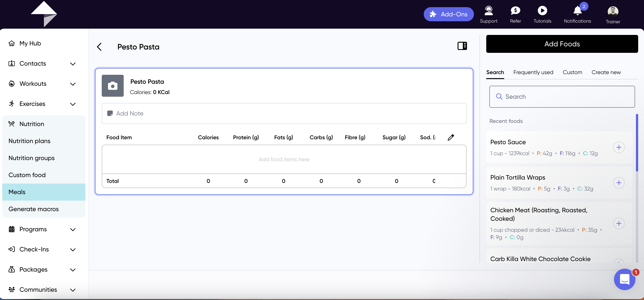Image resolution: width=644 pixels, height=300 pixels.
Task: Expand the Packages chevron
Action: (x=73, y=270)
